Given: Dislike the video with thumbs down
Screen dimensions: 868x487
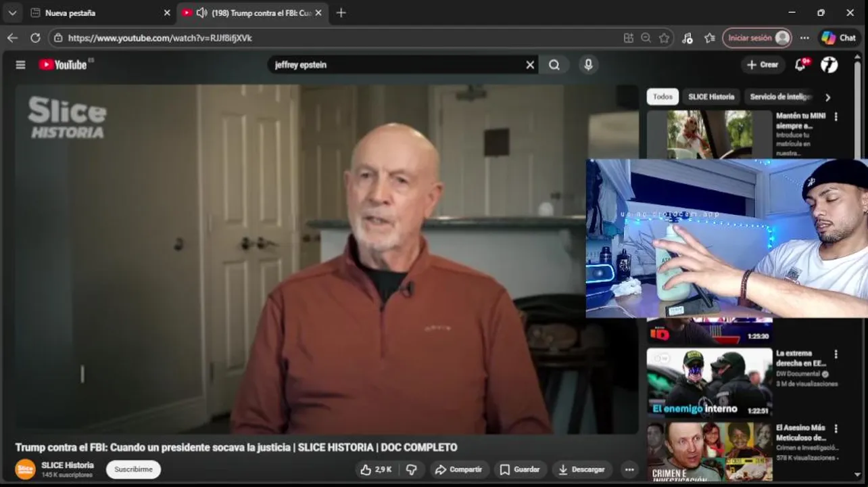Looking at the screenshot, I should click(x=411, y=469).
